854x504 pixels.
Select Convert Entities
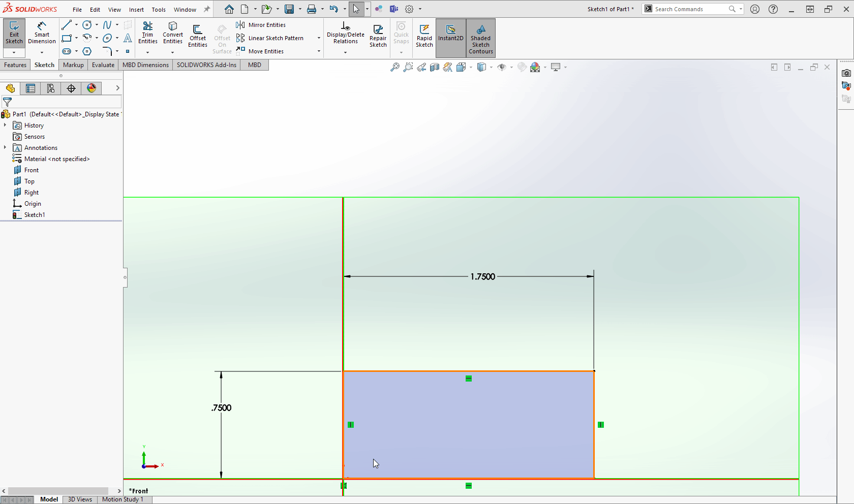coord(173,34)
